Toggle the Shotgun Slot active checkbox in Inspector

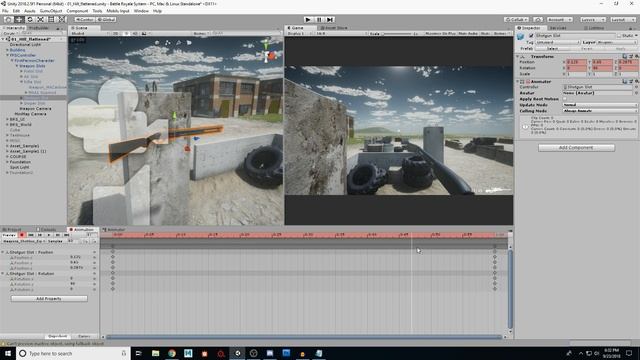point(531,36)
